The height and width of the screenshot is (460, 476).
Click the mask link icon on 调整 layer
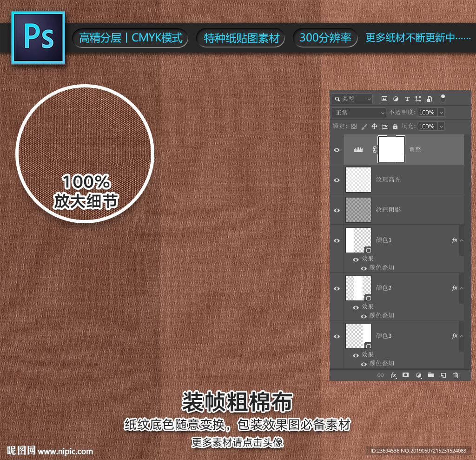374,149
